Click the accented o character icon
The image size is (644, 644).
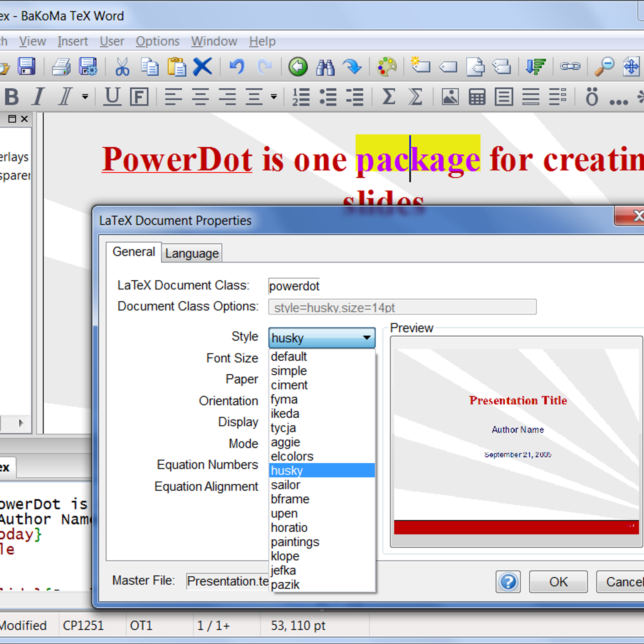(x=592, y=97)
